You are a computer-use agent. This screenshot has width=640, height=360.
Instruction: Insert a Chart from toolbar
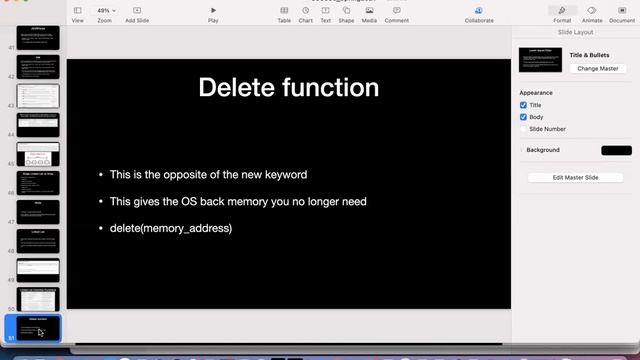[x=305, y=10]
